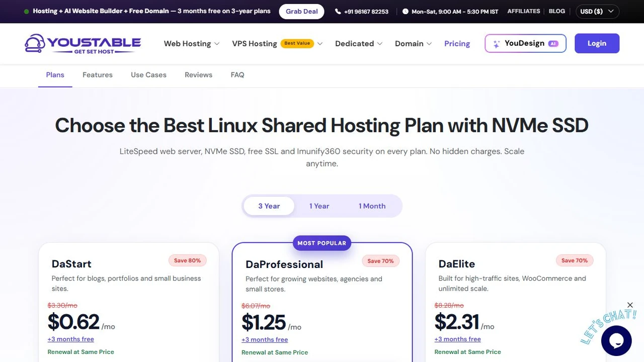Click the +91 96167 82253 phone number
The height and width of the screenshot is (362, 644).
(366, 12)
